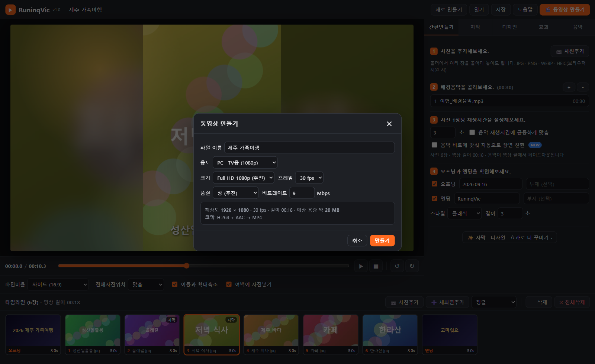
Task: Click the RuninqVic app logo icon
Action: click(x=10, y=10)
